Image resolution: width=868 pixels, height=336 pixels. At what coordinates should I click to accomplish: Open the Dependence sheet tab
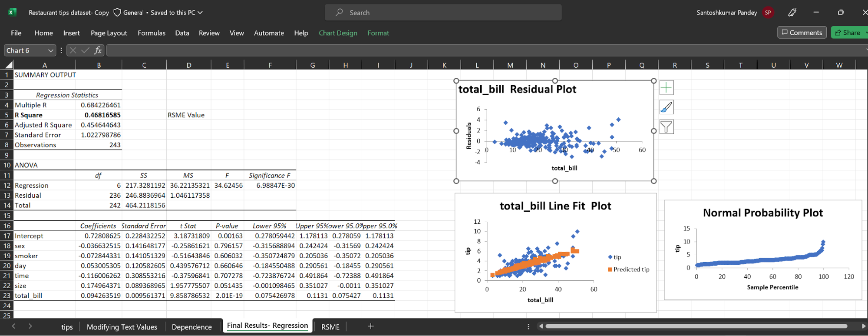(191, 327)
